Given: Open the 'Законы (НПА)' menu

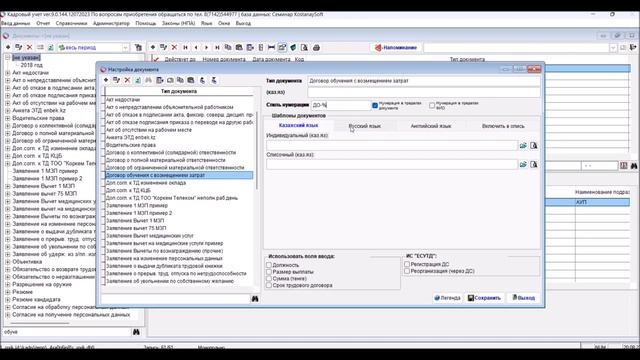Looking at the screenshot, I should (x=178, y=23).
